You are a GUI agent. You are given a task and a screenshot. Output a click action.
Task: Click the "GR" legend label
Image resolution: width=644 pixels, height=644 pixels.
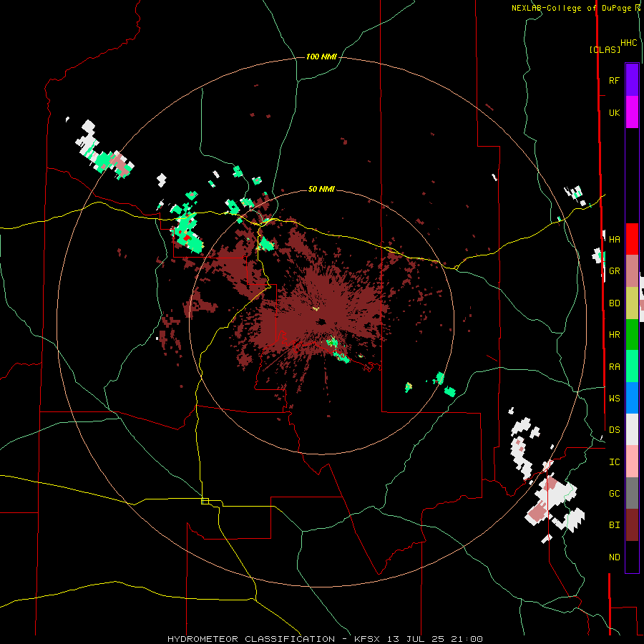point(615,271)
